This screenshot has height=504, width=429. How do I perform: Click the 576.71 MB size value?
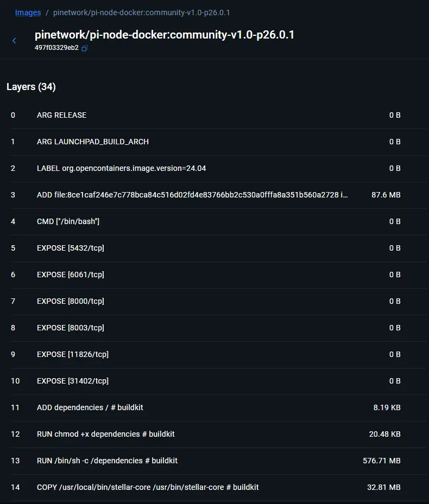tap(382, 461)
